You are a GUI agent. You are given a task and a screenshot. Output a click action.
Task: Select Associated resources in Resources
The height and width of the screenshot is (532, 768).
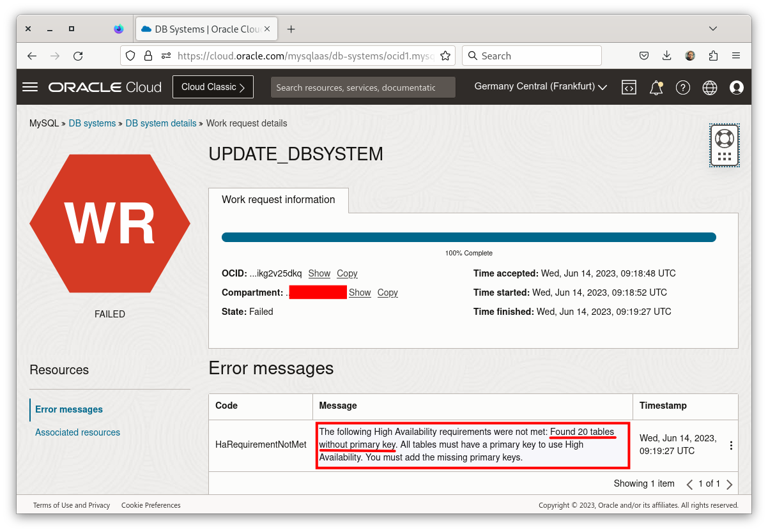(77, 432)
